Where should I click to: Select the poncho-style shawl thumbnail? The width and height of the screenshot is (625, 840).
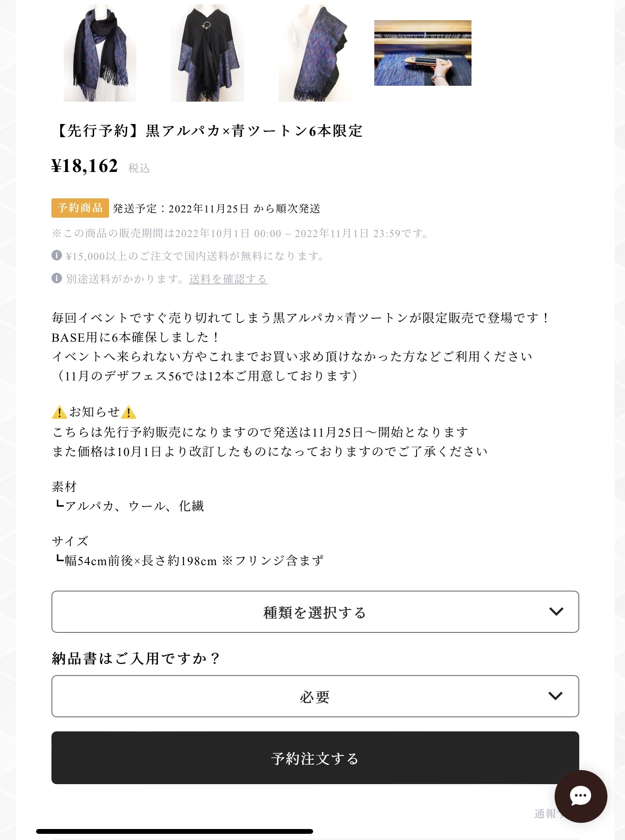(x=208, y=53)
